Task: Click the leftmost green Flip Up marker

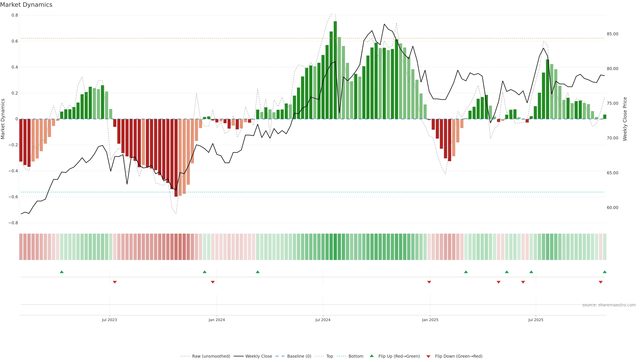Action: [62, 272]
